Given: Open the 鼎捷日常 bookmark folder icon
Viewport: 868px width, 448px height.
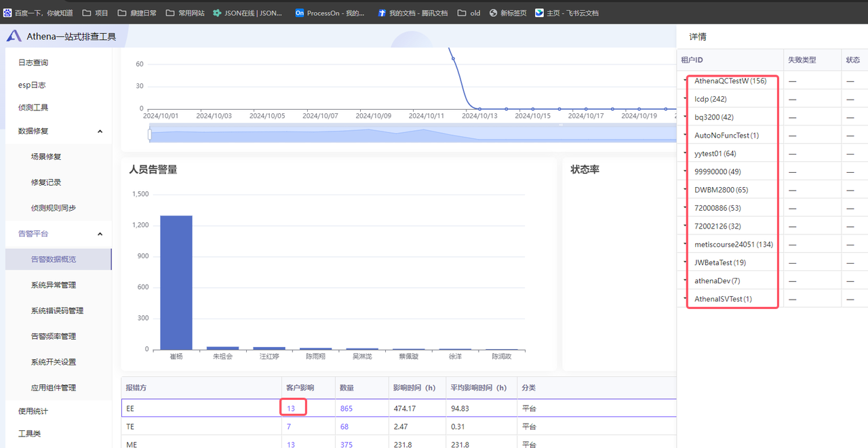Looking at the screenshot, I should click(121, 13).
